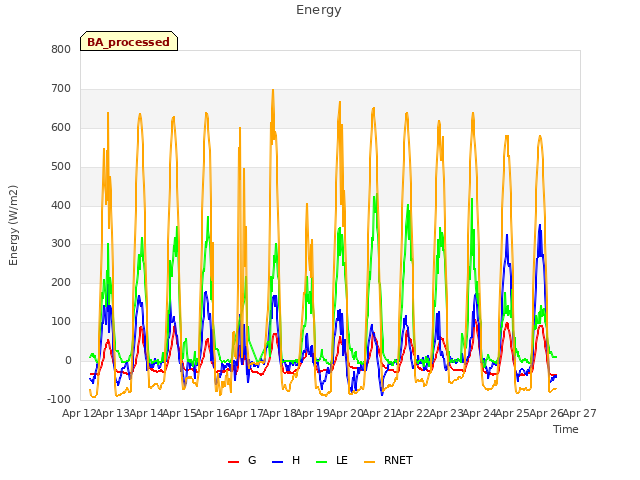Click the Apr 15 x-axis date label
Image resolution: width=640 pixels, height=480 pixels.
tap(179, 413)
